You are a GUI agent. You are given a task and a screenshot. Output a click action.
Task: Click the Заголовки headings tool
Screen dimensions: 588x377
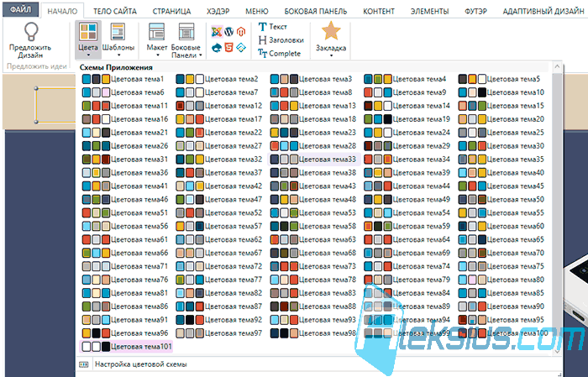point(281,40)
